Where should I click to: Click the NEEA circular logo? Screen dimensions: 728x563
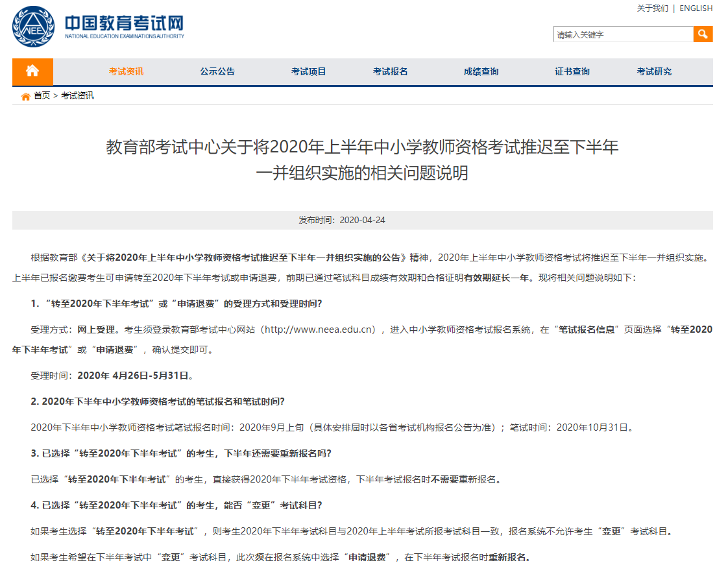(32, 26)
